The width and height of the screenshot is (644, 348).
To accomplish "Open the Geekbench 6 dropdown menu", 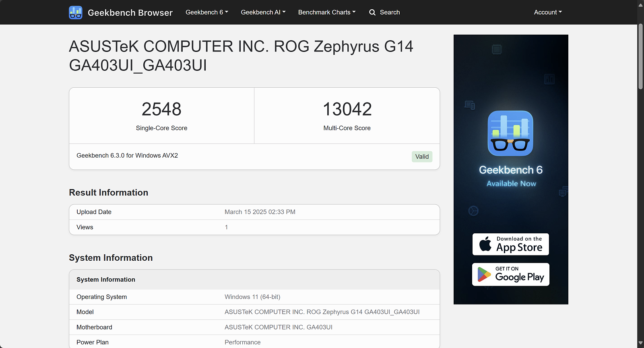I will 207,12.
